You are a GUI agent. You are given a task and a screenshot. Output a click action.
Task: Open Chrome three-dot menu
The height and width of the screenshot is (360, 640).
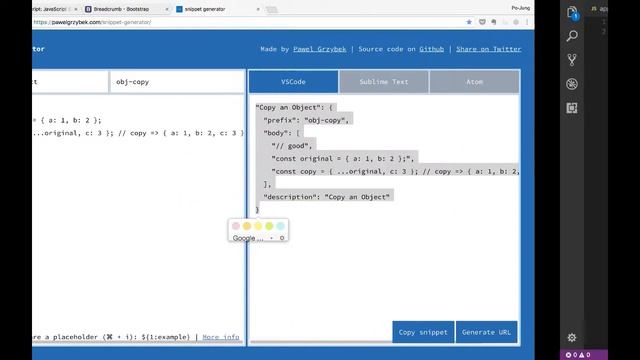pyautogui.click(x=527, y=22)
